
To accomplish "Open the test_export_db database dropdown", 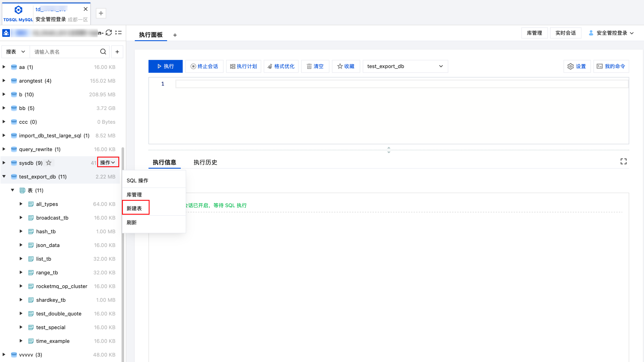I will pyautogui.click(x=405, y=66).
